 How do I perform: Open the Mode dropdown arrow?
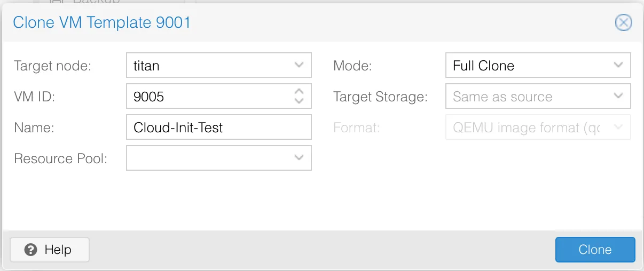point(618,65)
